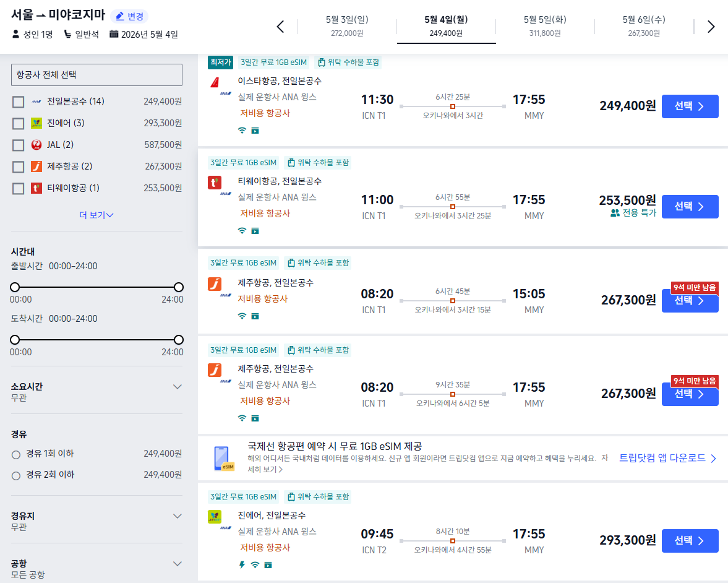Click arrival time slider left handle
Viewport: 728px width, 583px height.
click(15, 340)
